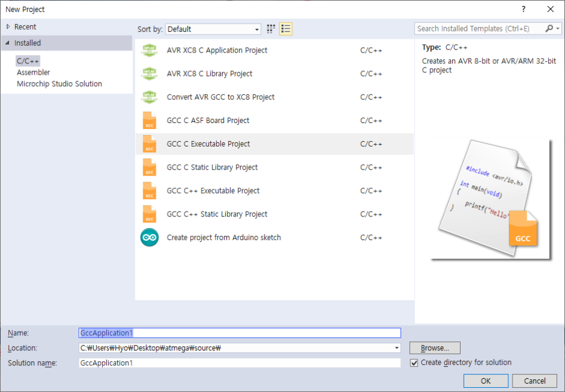Click the GCC C++ Static Library Project icon
The height and width of the screenshot is (392, 565).
click(x=150, y=214)
